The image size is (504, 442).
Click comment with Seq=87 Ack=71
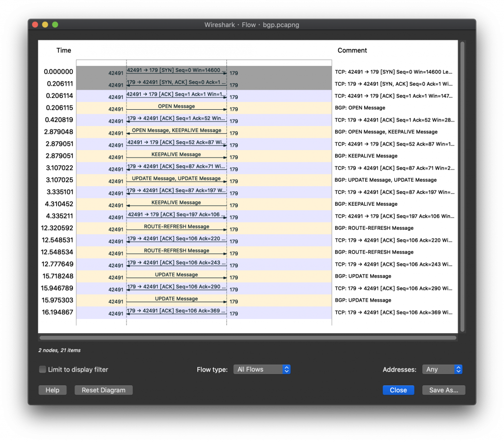(x=395, y=168)
